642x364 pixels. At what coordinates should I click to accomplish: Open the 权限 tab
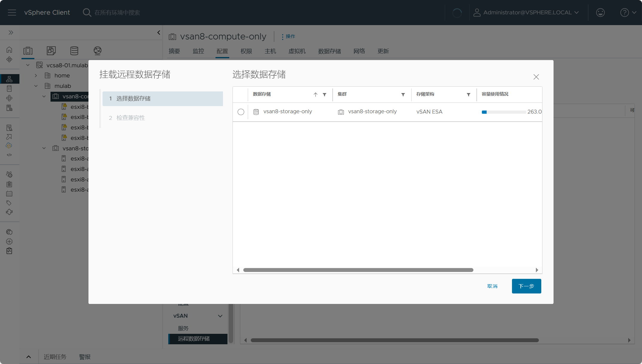pos(246,51)
